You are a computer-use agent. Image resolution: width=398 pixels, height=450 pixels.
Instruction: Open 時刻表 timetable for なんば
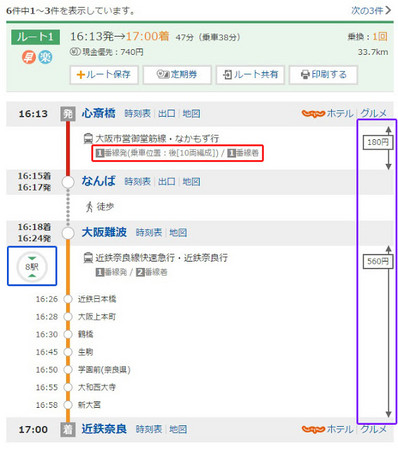pyautogui.click(x=137, y=182)
